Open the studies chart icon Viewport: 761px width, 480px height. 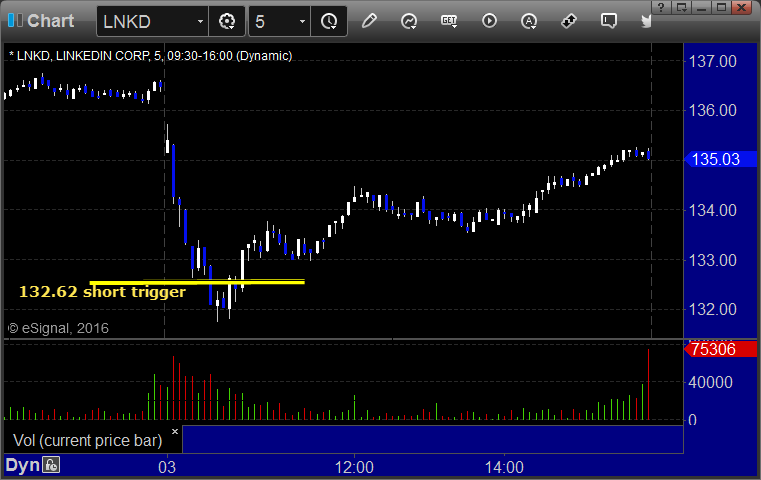pos(409,21)
